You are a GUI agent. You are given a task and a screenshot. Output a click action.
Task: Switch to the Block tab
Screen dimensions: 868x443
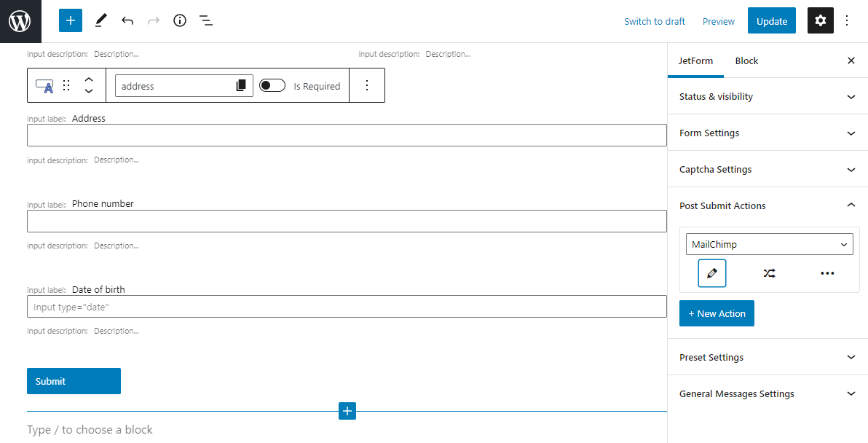(x=746, y=60)
